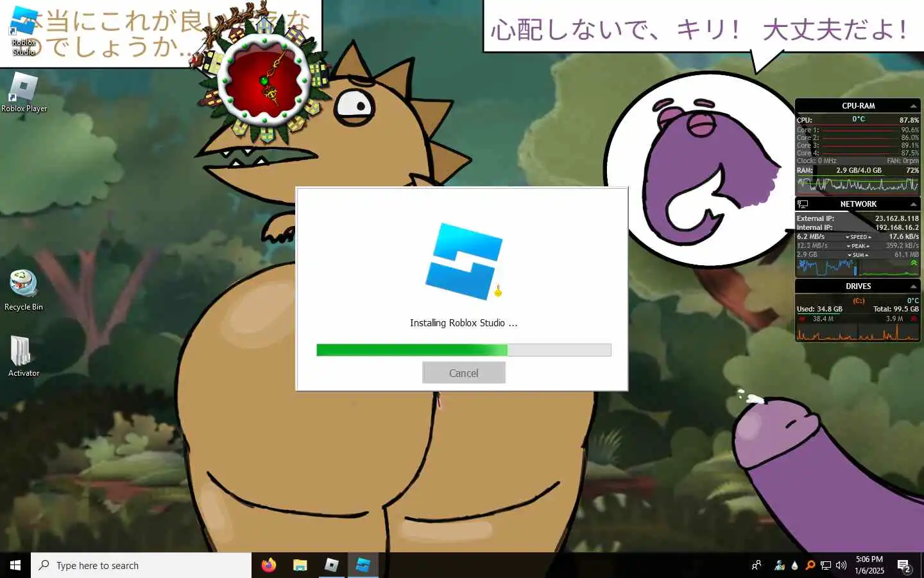Collapse the DRIVES widget section

[x=913, y=286]
